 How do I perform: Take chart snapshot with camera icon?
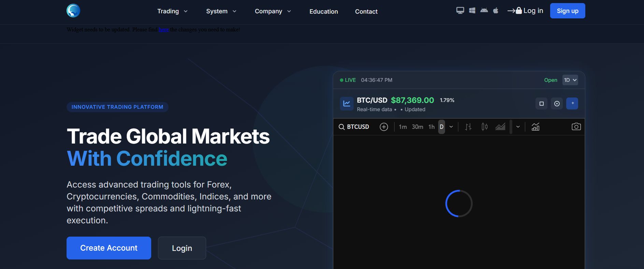tap(576, 127)
